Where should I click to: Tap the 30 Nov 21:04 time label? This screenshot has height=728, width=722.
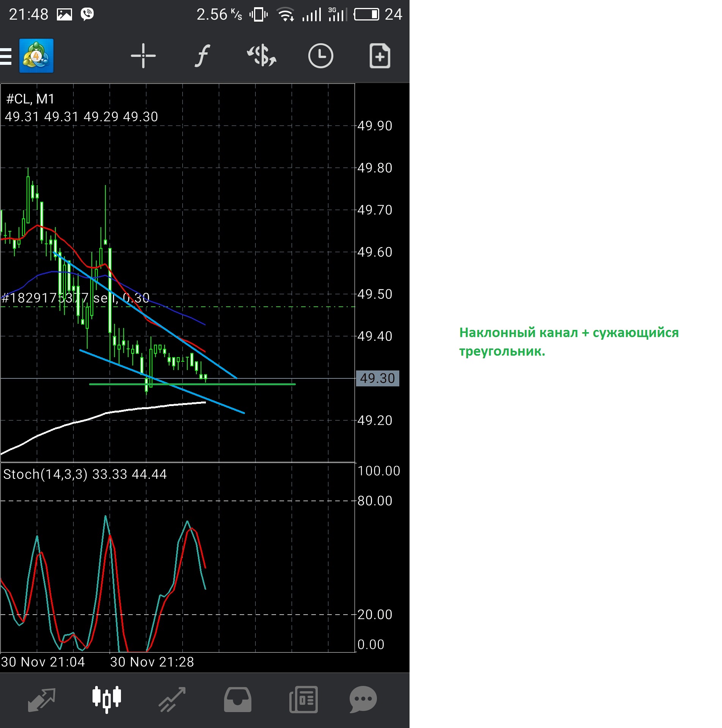tap(43, 662)
